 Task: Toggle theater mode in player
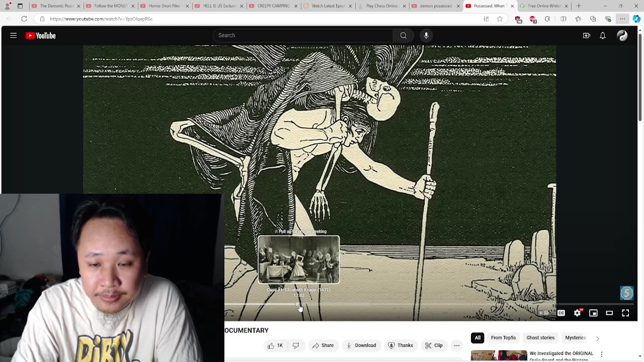(609, 313)
